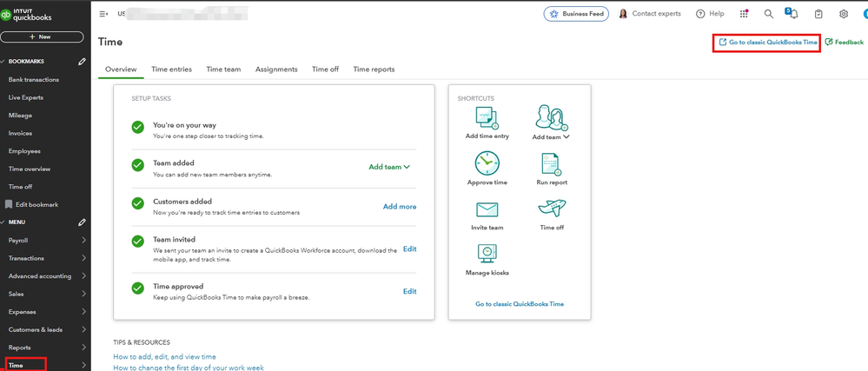Click the Invite team envelope icon
The image size is (868, 371).
pyautogui.click(x=487, y=210)
